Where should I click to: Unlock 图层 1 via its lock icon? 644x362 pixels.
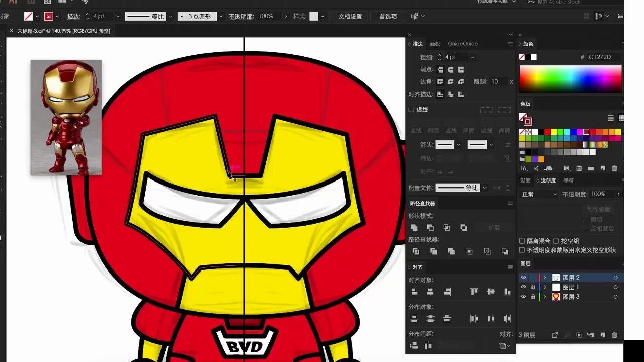(533, 287)
